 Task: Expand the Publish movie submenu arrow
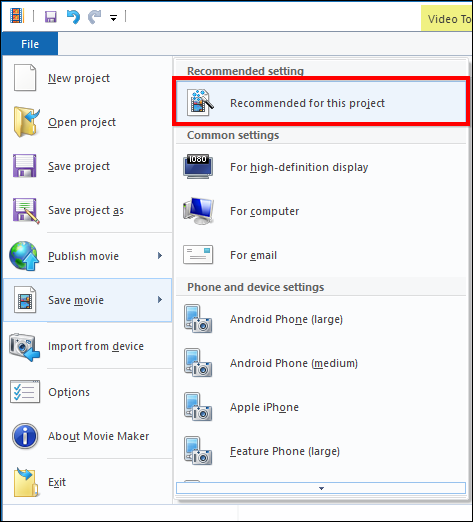pos(160,256)
